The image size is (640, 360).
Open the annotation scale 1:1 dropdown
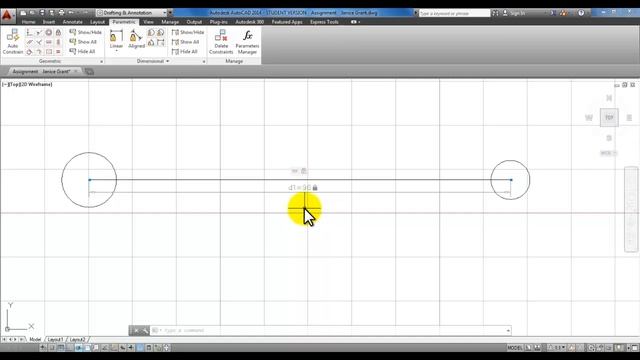(x=558, y=348)
